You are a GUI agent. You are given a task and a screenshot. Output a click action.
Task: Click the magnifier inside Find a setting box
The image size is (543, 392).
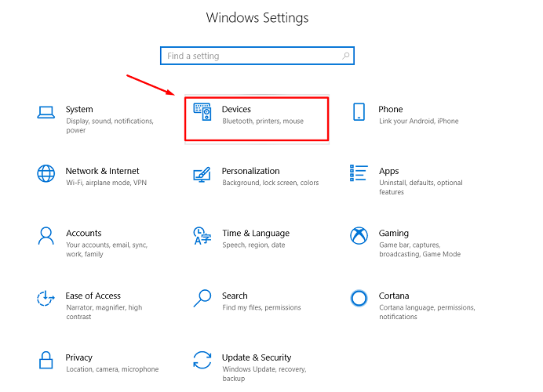tap(345, 56)
